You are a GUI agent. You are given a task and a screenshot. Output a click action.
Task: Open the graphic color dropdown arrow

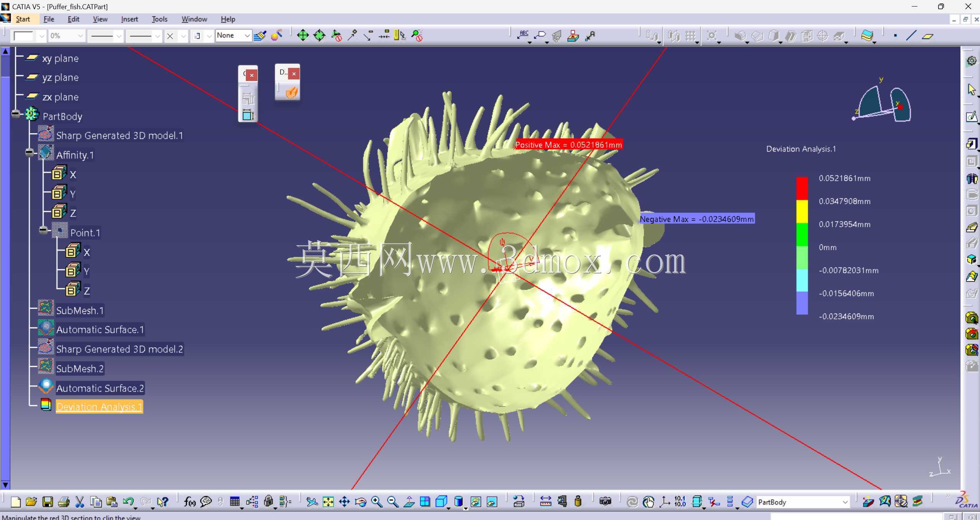(x=42, y=36)
